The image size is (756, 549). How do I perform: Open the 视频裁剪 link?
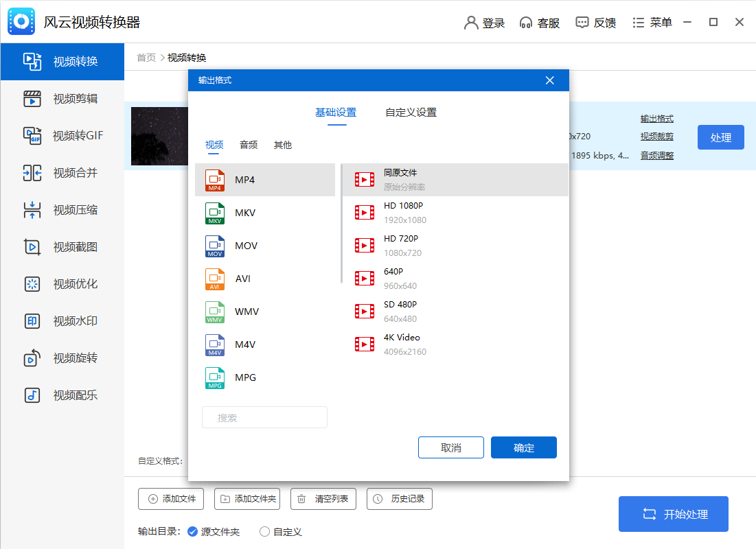click(x=656, y=137)
